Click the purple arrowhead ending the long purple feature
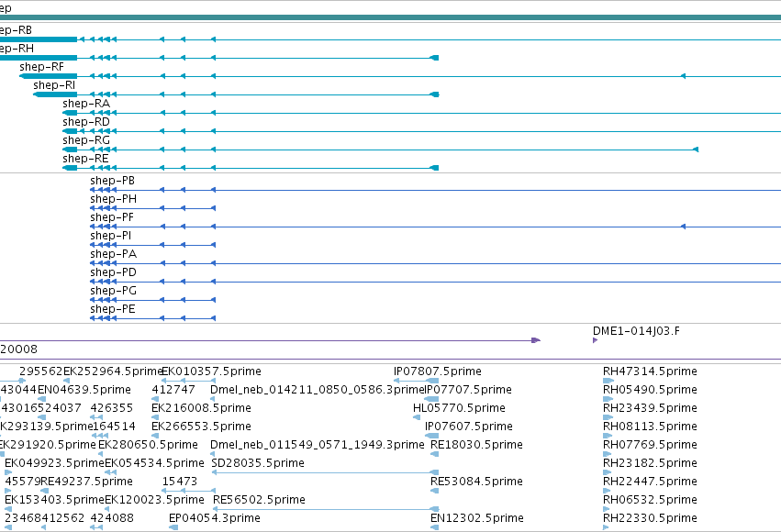The image size is (781, 532). click(536, 340)
